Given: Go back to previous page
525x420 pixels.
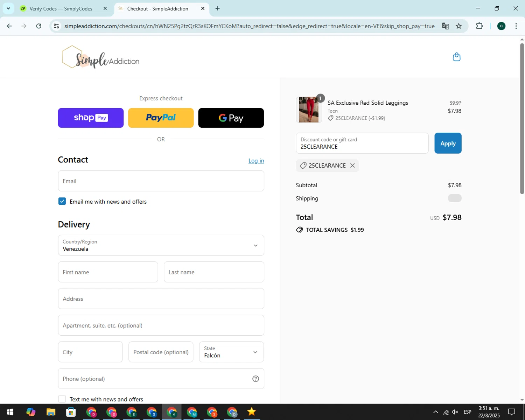Looking at the screenshot, I should pos(9,26).
